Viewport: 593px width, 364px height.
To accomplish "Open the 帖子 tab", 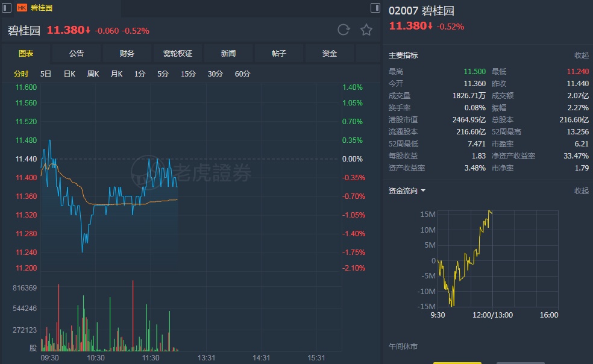I will [279, 54].
